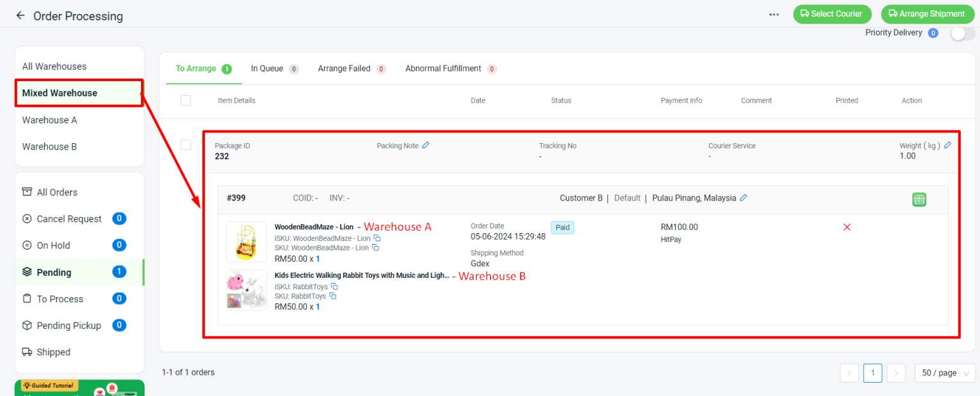This screenshot has width=980, height=396.
Task: Edit the package weight using its pencil icon
Action: [x=947, y=145]
